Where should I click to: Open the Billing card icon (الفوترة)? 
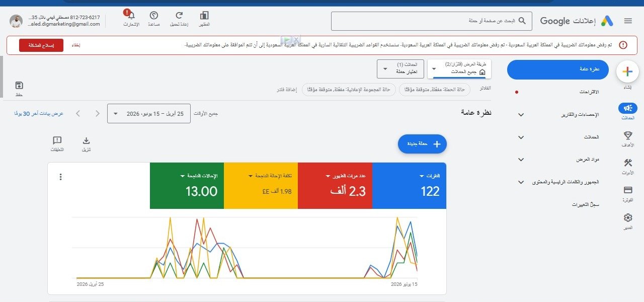[627, 190]
